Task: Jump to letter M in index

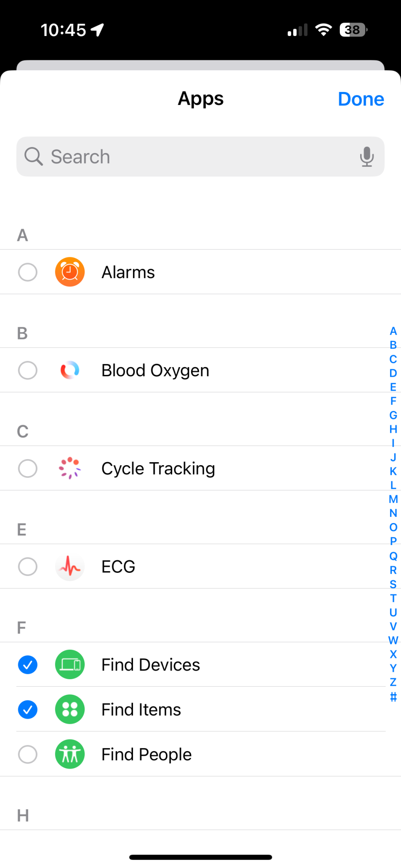Action: click(393, 499)
